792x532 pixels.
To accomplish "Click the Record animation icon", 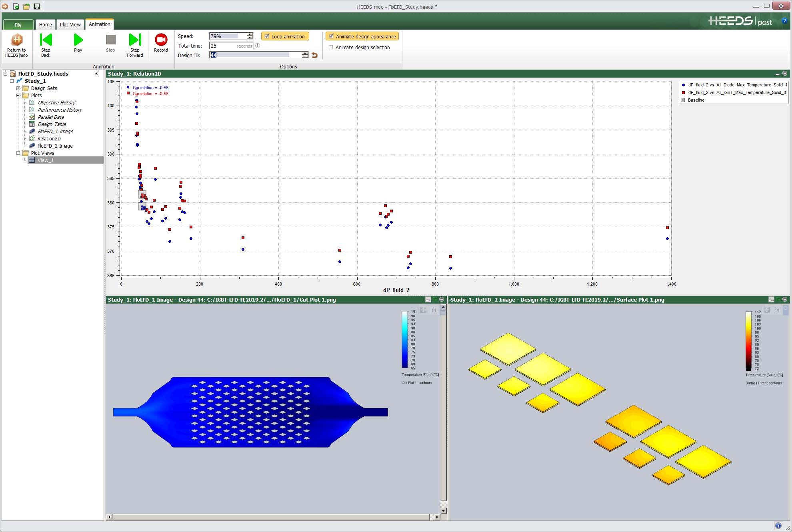I will pyautogui.click(x=161, y=40).
